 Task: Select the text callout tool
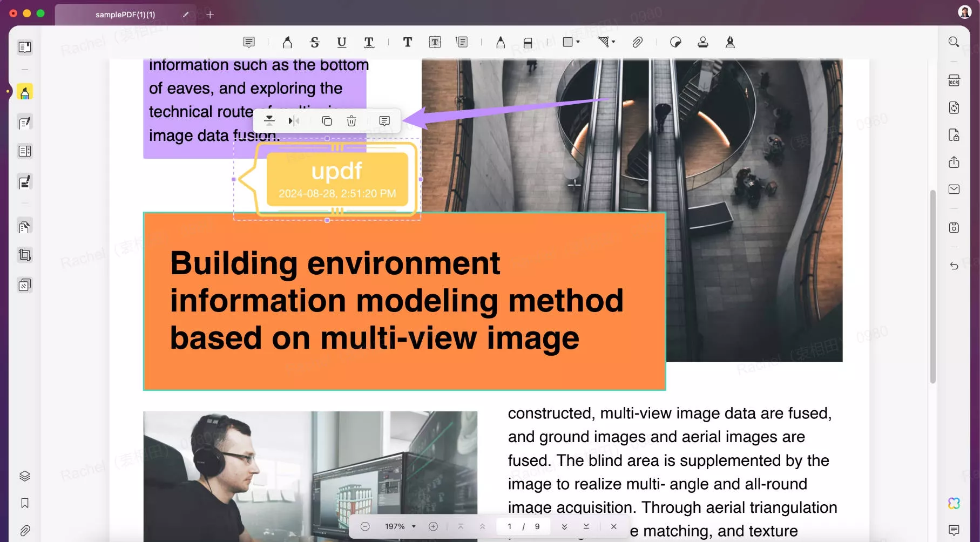[462, 42]
